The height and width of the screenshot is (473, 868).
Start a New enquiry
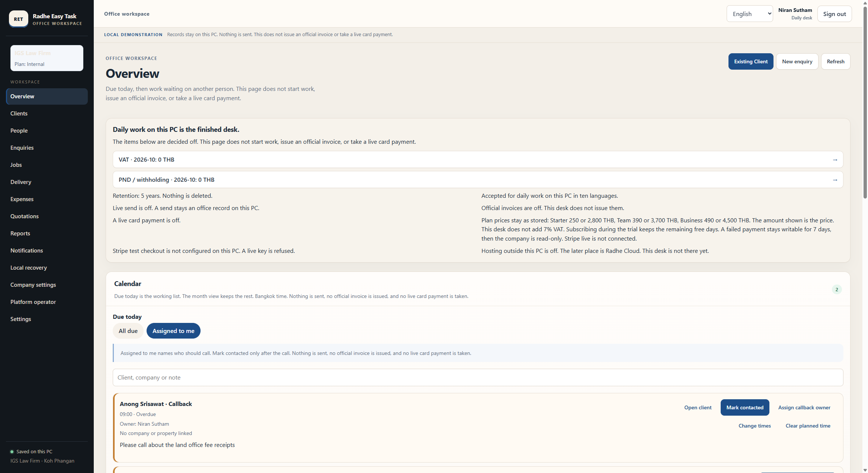(x=797, y=61)
